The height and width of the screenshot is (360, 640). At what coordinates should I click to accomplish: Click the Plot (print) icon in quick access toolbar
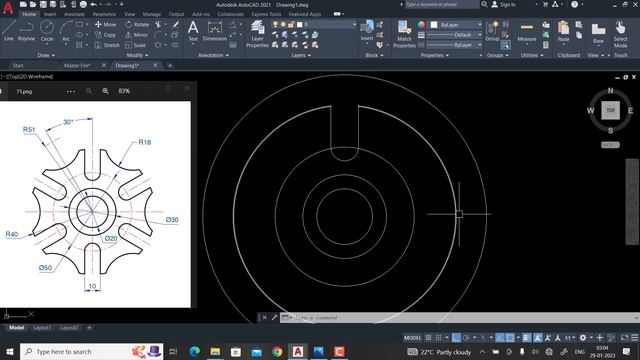coord(83,4)
